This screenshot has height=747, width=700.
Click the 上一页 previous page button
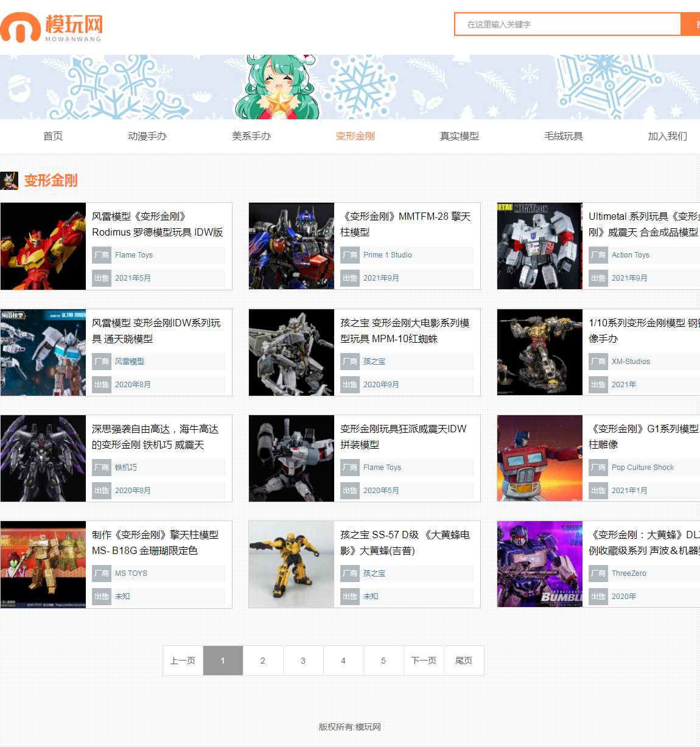pos(183,661)
